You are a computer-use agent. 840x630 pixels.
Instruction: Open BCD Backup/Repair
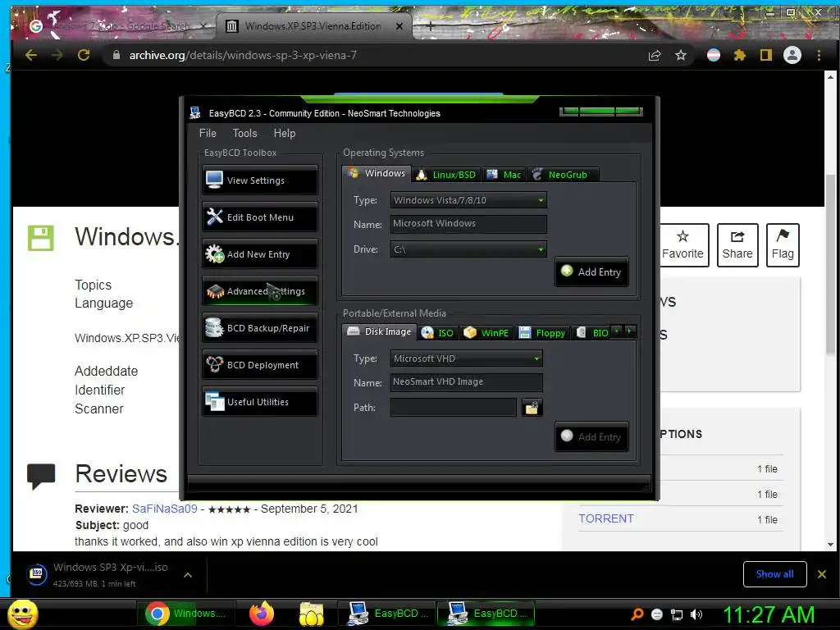pyautogui.click(x=260, y=328)
